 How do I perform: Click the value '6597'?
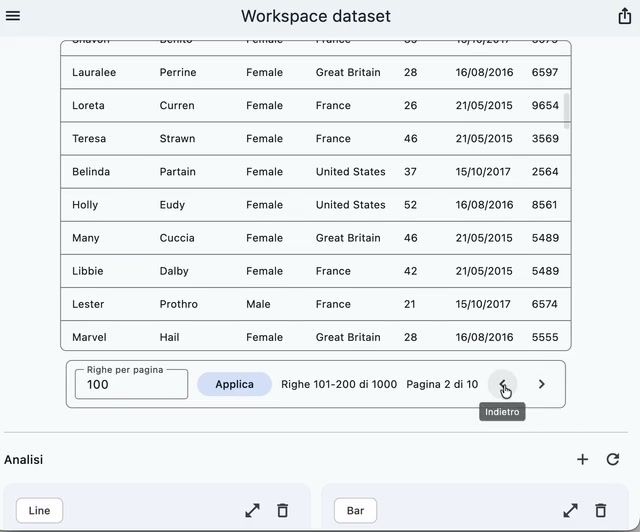(545, 72)
